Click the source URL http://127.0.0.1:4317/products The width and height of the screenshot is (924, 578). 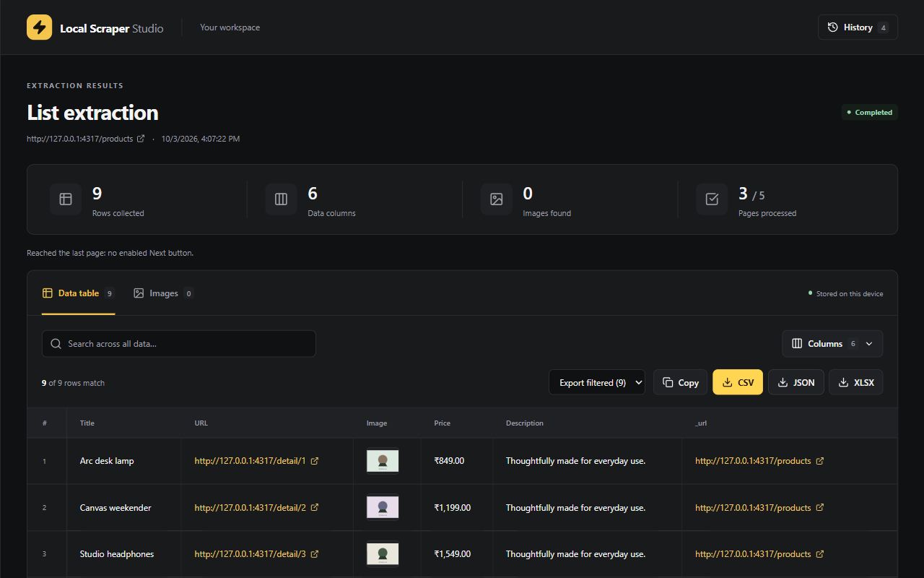[80, 139]
